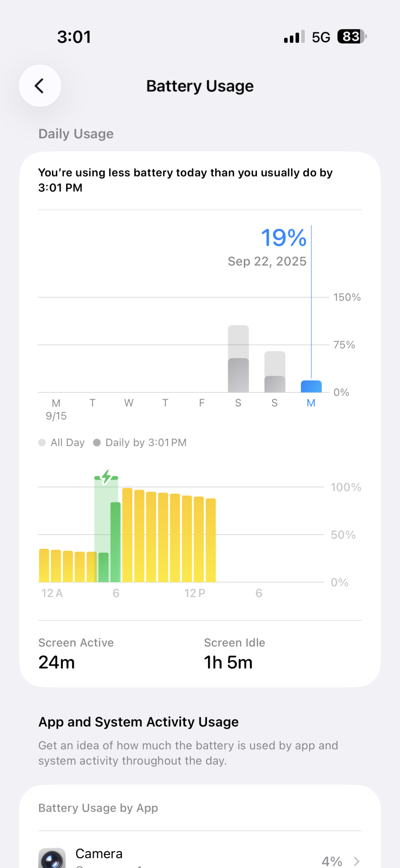Tap the back chevron button

39,86
